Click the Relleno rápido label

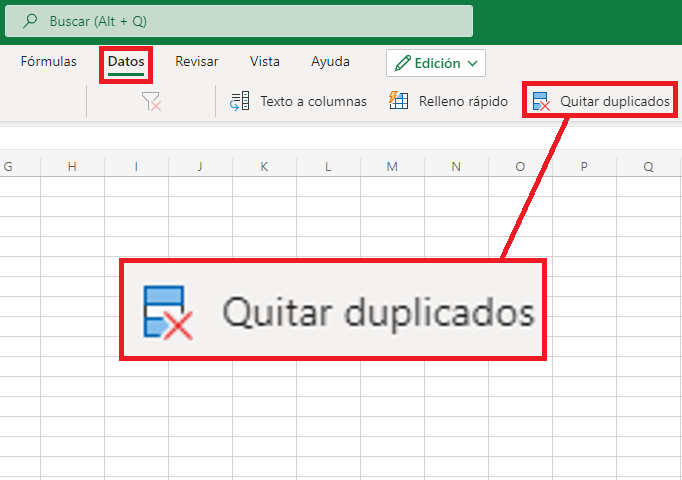(x=463, y=101)
